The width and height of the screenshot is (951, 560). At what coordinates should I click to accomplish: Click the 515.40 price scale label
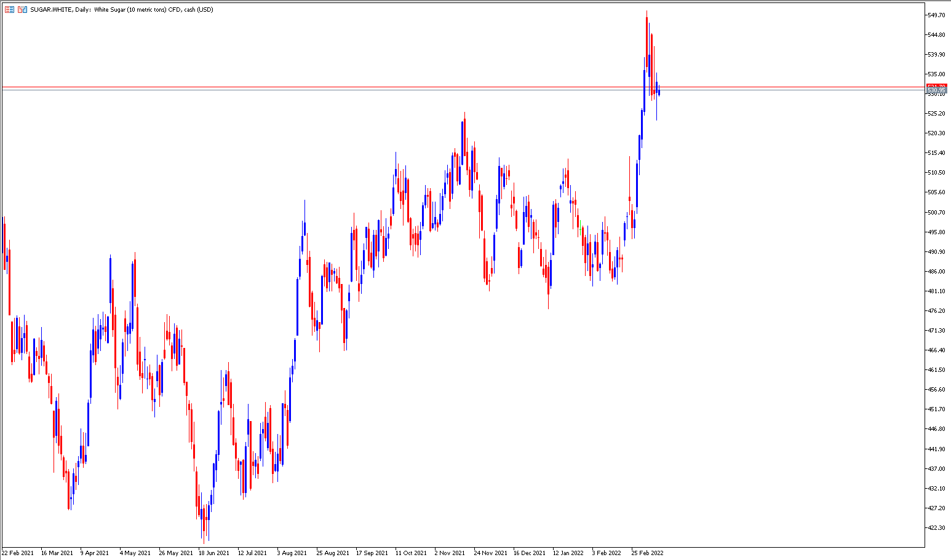coord(936,152)
